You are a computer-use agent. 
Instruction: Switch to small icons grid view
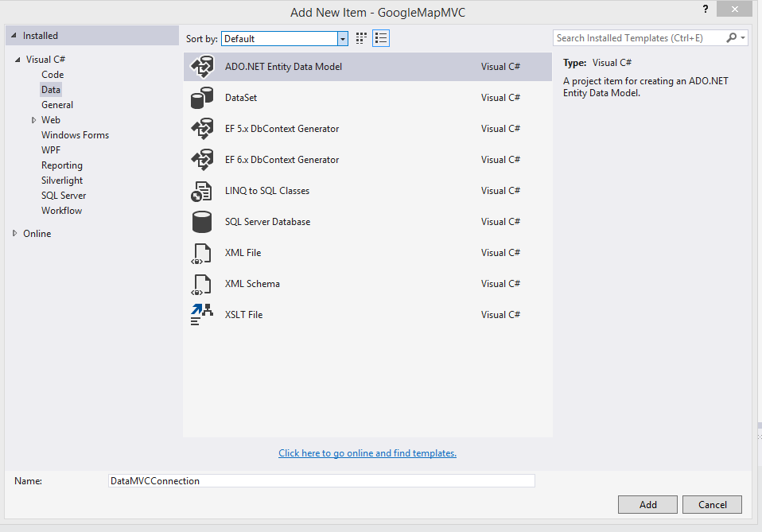click(x=361, y=38)
